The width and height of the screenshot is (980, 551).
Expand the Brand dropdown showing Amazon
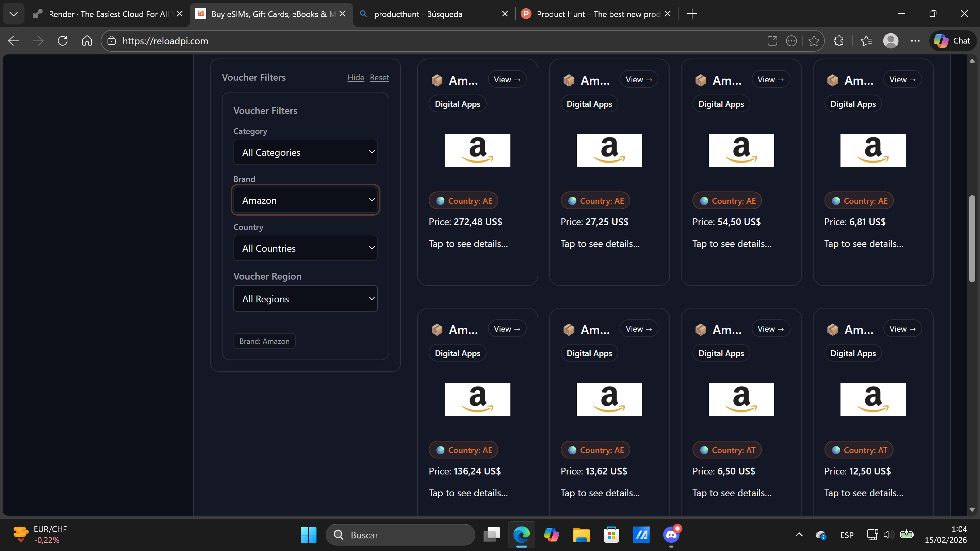point(305,200)
